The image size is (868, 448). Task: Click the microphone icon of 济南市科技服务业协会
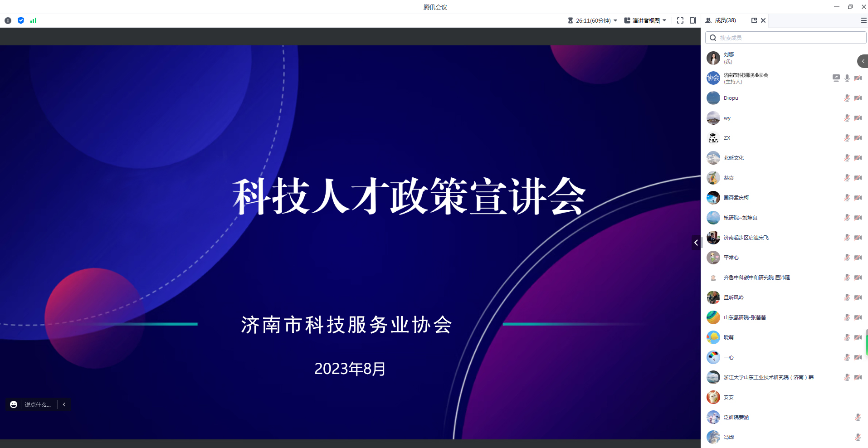point(847,78)
